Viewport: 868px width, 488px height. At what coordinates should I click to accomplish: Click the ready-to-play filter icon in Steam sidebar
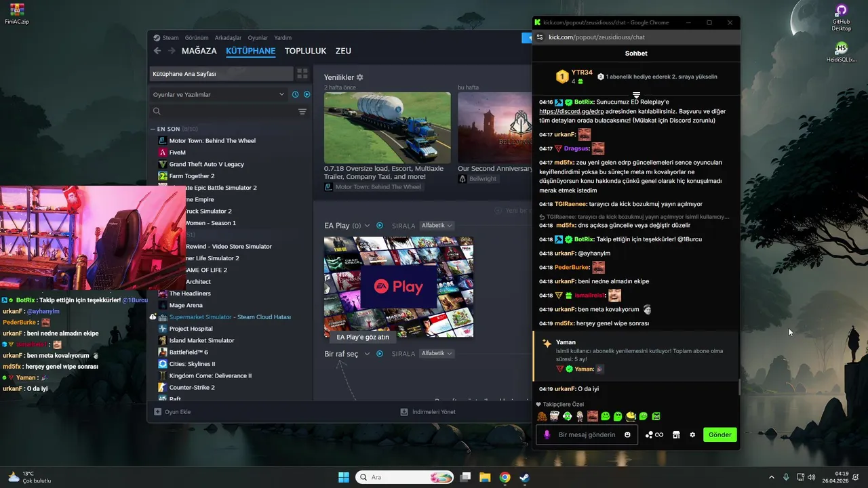(x=307, y=94)
